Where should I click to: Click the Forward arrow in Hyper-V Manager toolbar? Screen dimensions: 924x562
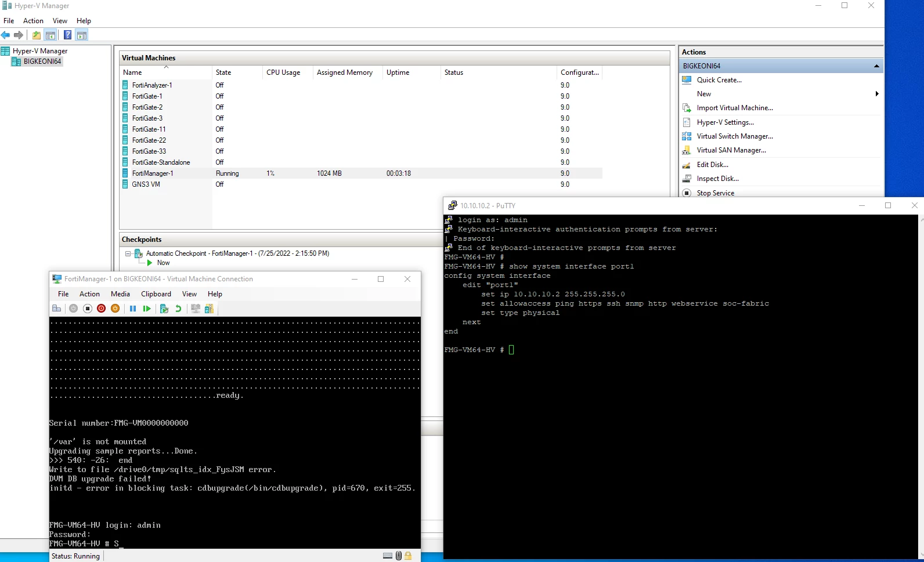coord(19,35)
